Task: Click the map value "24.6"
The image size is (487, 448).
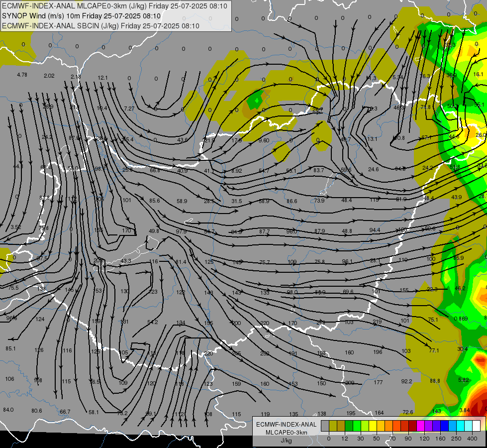Action: (373, 169)
